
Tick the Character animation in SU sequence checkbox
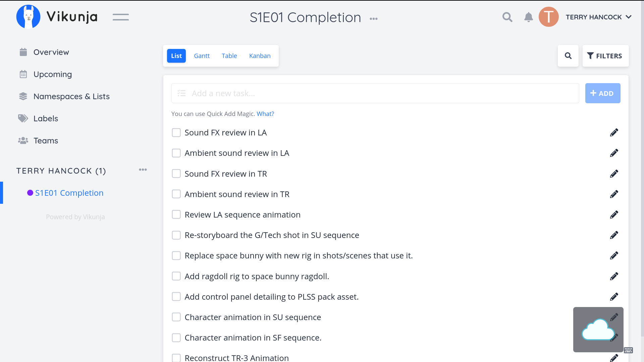[x=176, y=317]
